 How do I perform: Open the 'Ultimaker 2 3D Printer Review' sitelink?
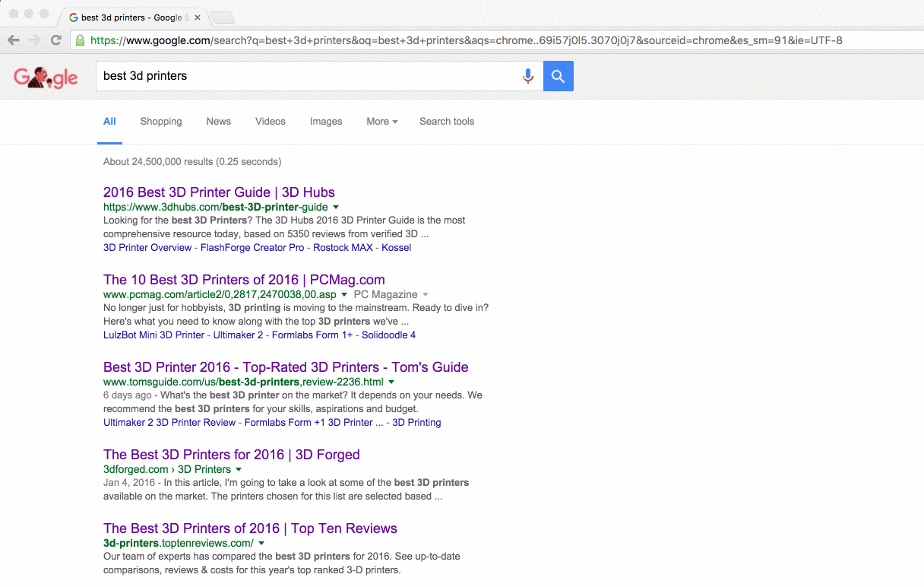(x=169, y=423)
